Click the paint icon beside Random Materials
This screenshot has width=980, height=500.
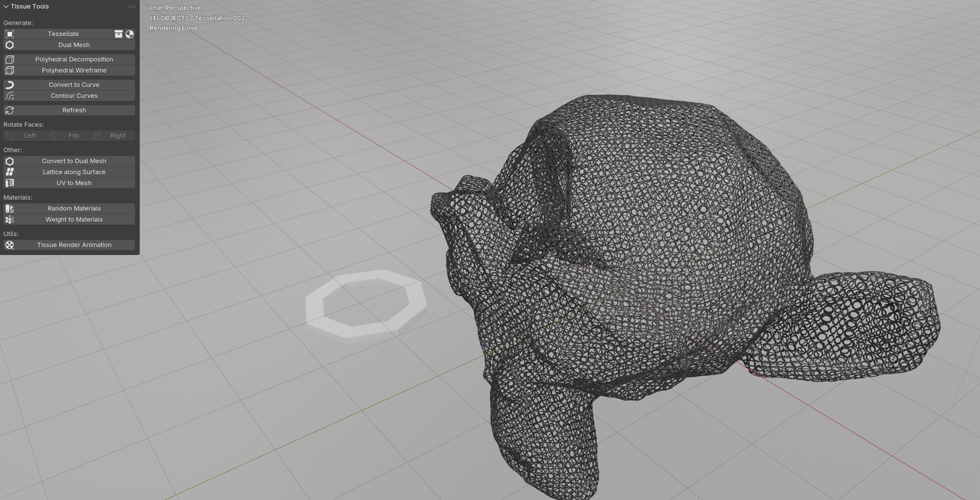tap(9, 208)
